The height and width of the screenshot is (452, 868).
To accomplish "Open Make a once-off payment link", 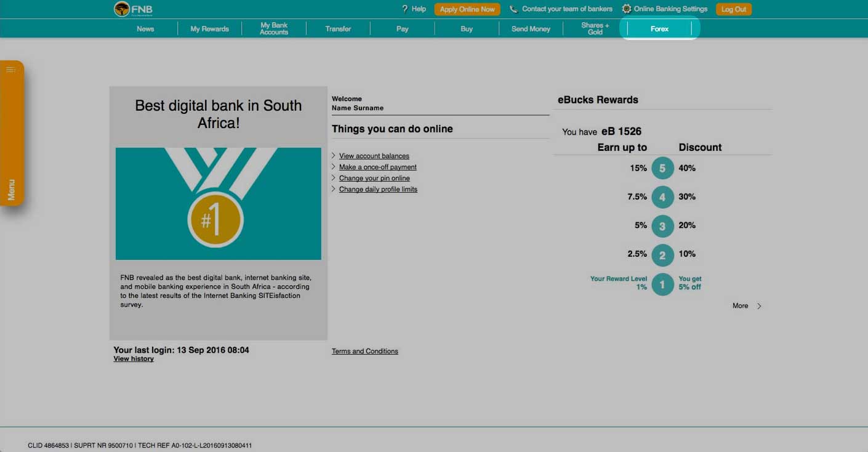I will [378, 167].
